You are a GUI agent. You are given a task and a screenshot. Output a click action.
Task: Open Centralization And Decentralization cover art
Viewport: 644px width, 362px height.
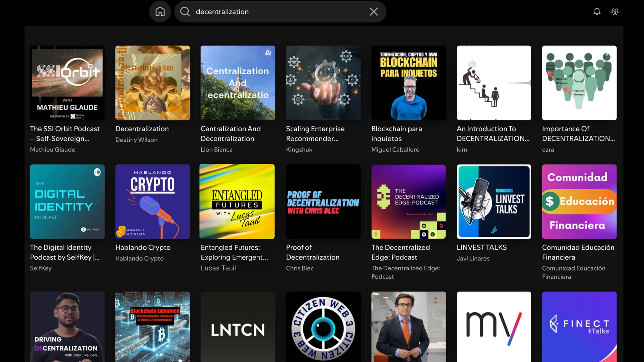click(238, 83)
